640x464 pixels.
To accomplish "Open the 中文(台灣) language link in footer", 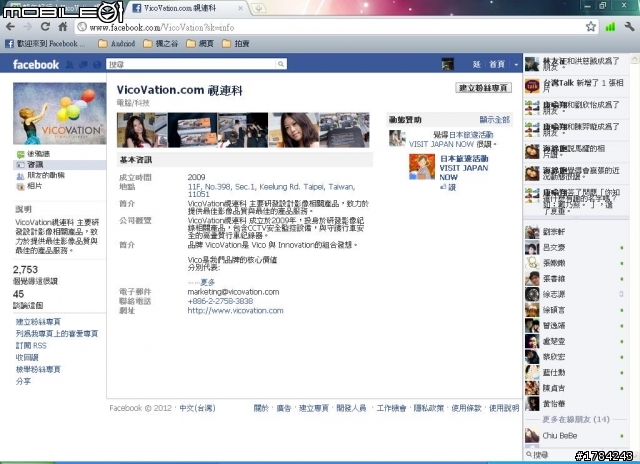I will coord(197,408).
